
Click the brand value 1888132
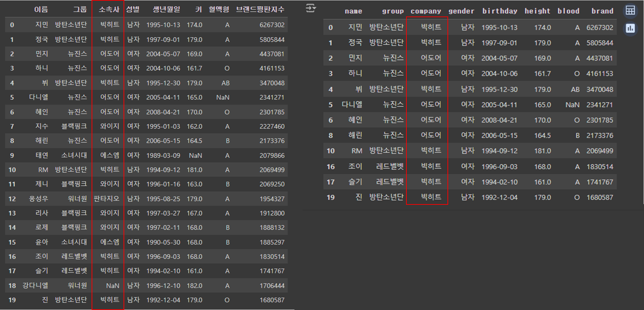tap(272, 228)
